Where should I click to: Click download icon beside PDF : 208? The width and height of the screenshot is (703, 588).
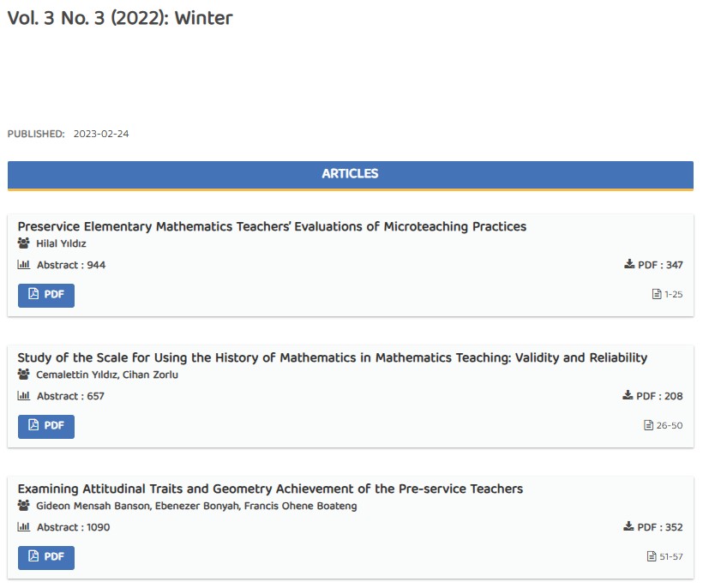[628, 396]
